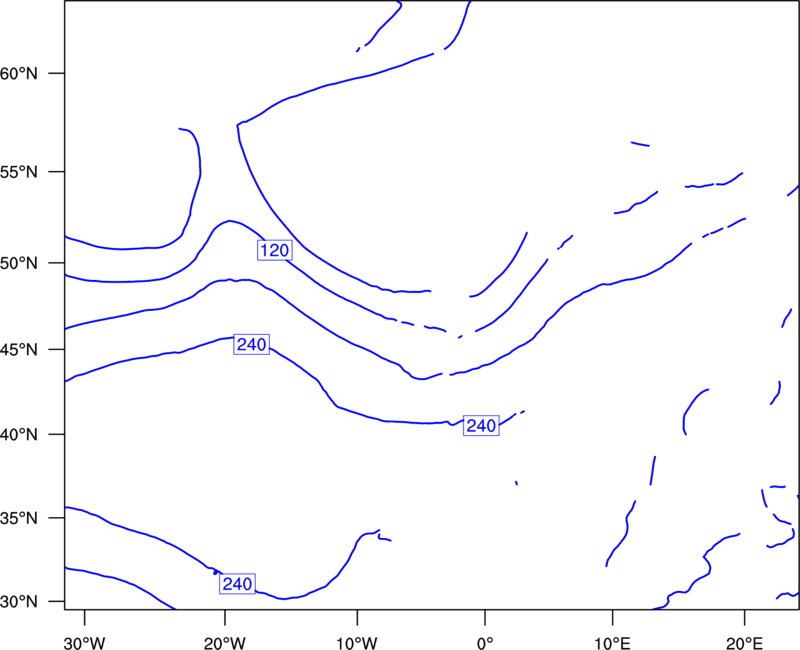The image size is (800, 650).
Task: Click the 0° longitude axis label
Action: point(485,643)
